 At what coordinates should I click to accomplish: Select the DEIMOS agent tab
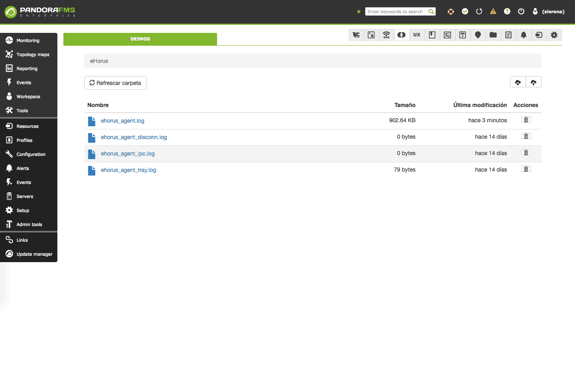[x=140, y=39]
